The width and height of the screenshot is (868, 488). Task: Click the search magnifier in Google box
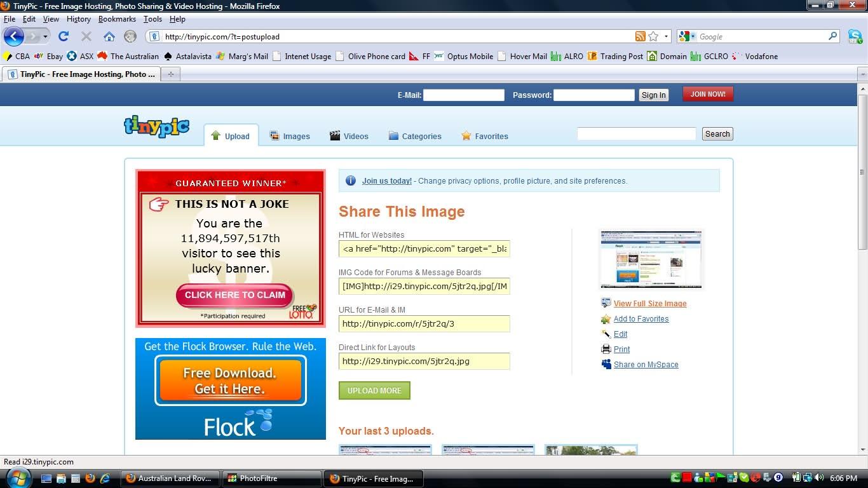832,36
